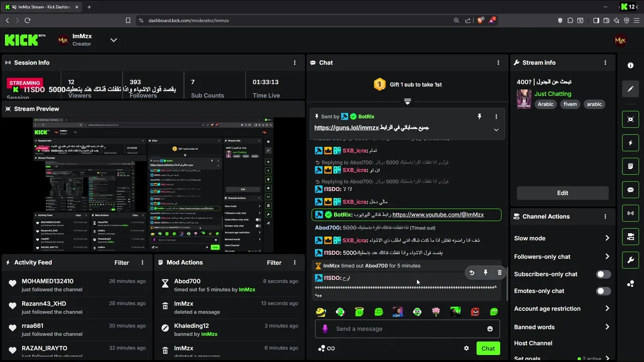
Task: Delete the hovered I1SDO chat message
Action: (500, 273)
